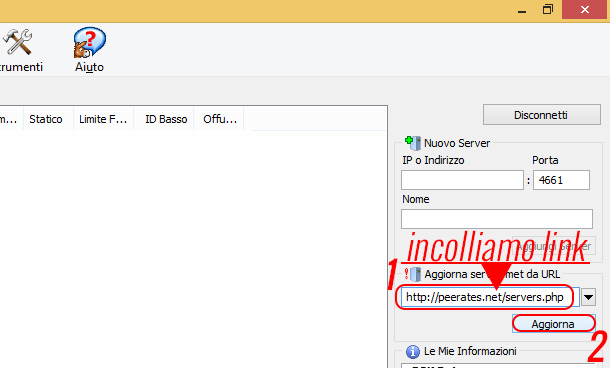Viewport: 610px width, 368px height.
Task: Click the Nuovo Server green plus icon
Action: (x=413, y=143)
